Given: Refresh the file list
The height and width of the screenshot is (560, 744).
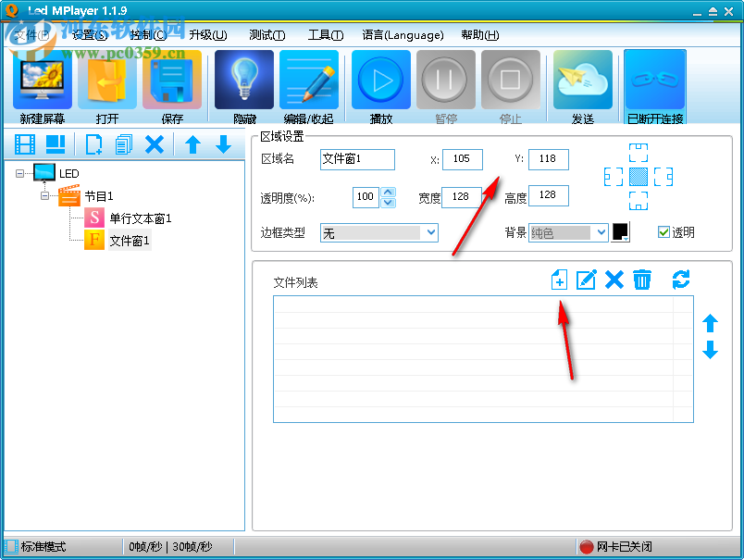Looking at the screenshot, I should click(x=680, y=280).
